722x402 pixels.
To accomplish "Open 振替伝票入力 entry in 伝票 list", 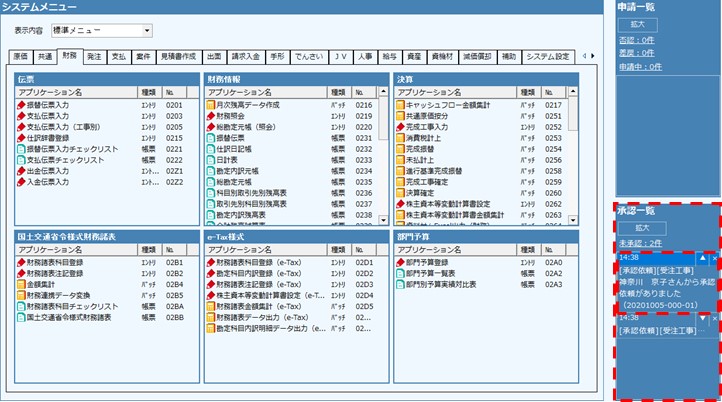I will tap(48, 104).
